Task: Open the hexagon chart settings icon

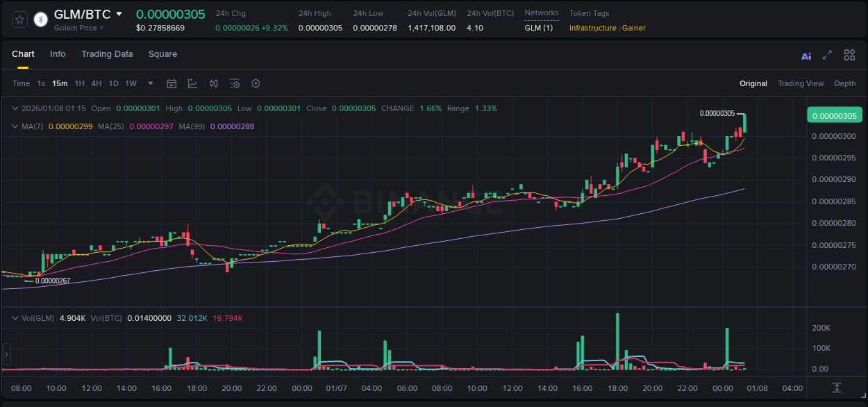Action: (x=256, y=83)
